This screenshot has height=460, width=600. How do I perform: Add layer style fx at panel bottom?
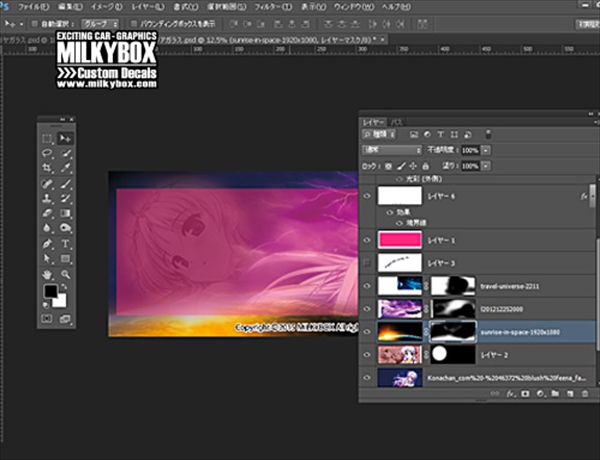[x=510, y=393]
